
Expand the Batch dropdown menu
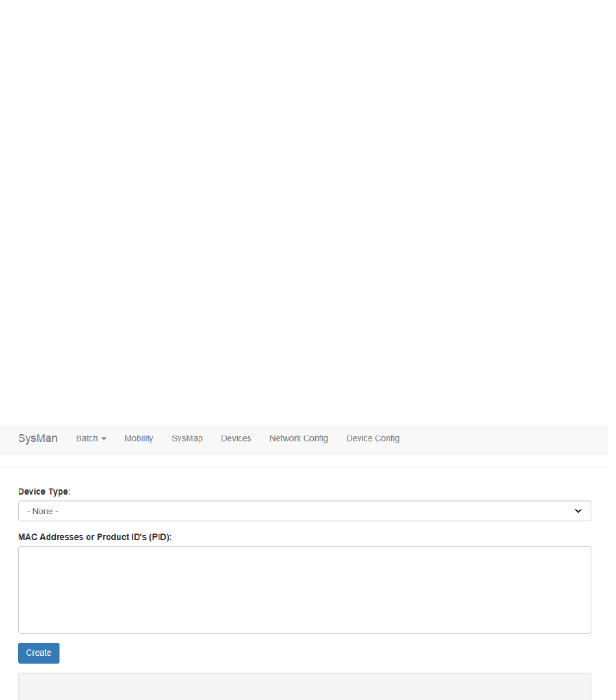tap(91, 438)
